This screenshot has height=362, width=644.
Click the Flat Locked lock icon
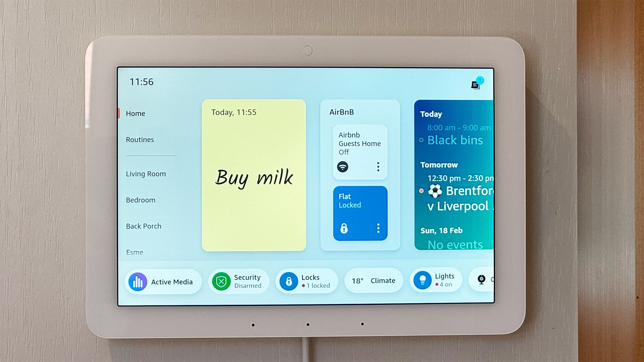pos(344,229)
